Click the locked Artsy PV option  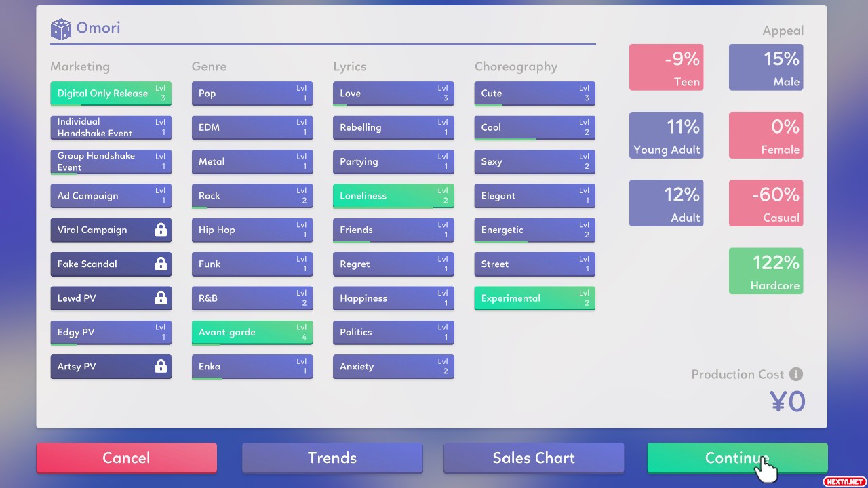pos(111,366)
